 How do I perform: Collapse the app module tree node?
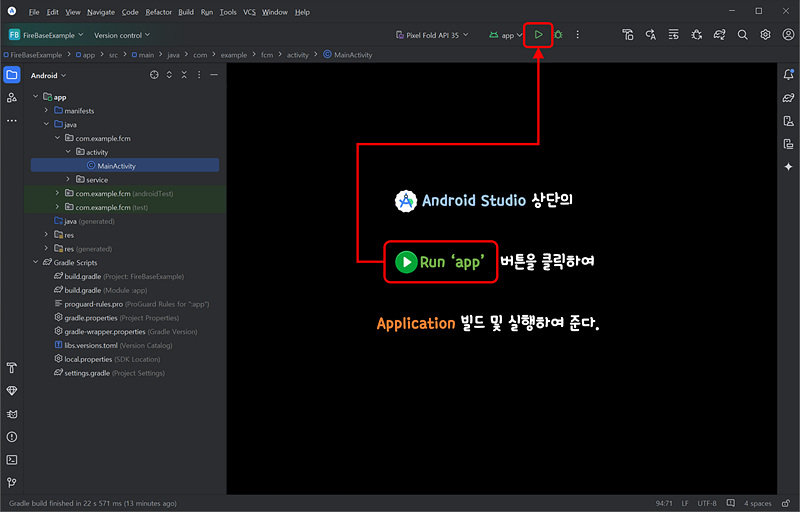[35, 96]
